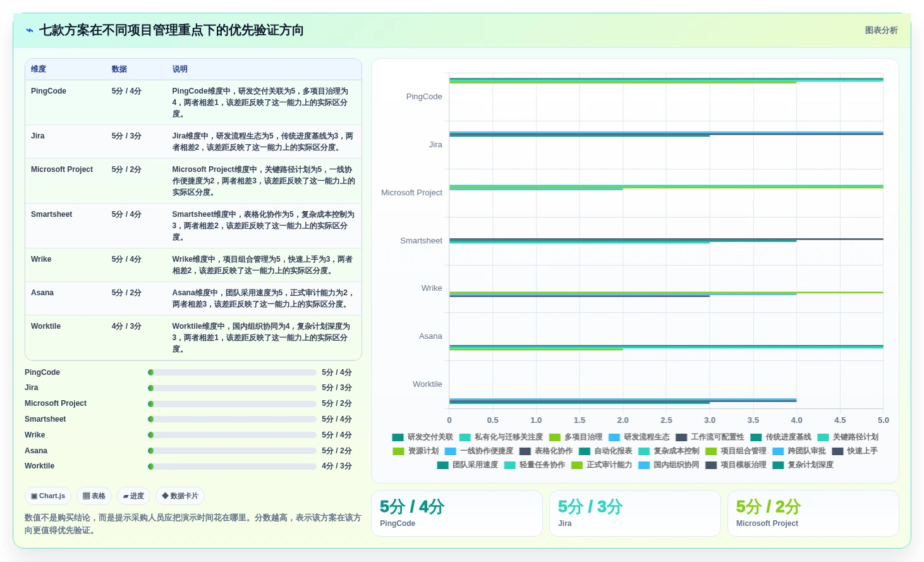This screenshot has width=924, height=562.
Task: Hide the 跨团队审批 dataset in legend
Action: 799,451
